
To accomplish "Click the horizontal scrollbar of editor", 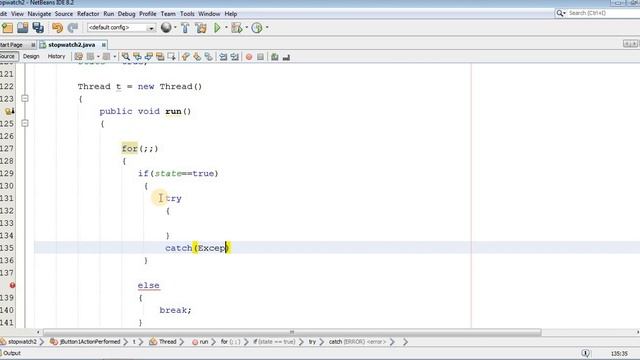I will [292, 332].
